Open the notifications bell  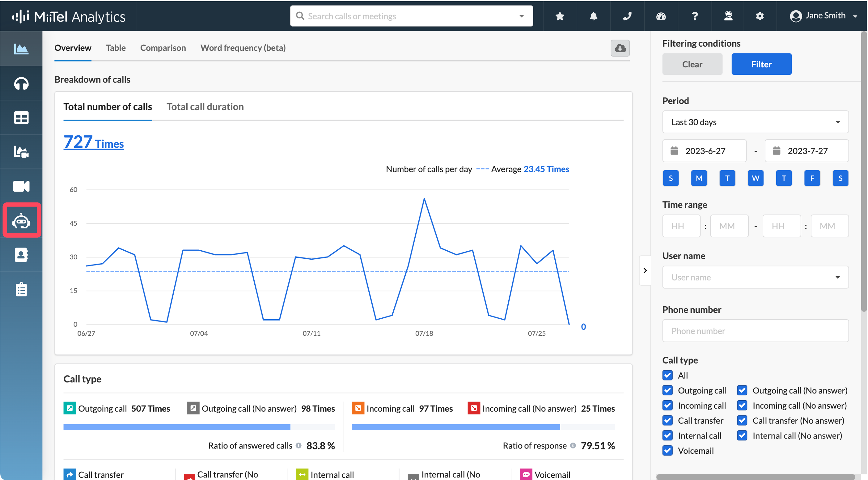click(x=593, y=16)
